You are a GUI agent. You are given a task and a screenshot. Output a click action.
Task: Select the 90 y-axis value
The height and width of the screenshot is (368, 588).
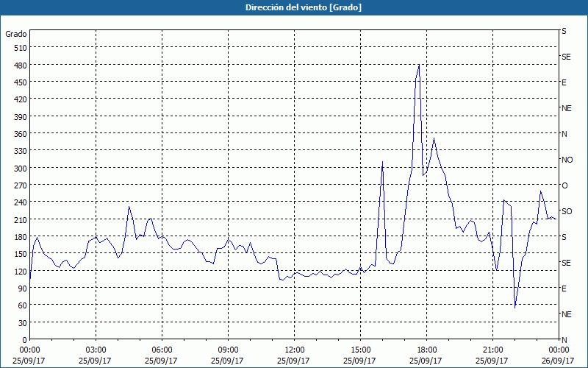(23, 288)
